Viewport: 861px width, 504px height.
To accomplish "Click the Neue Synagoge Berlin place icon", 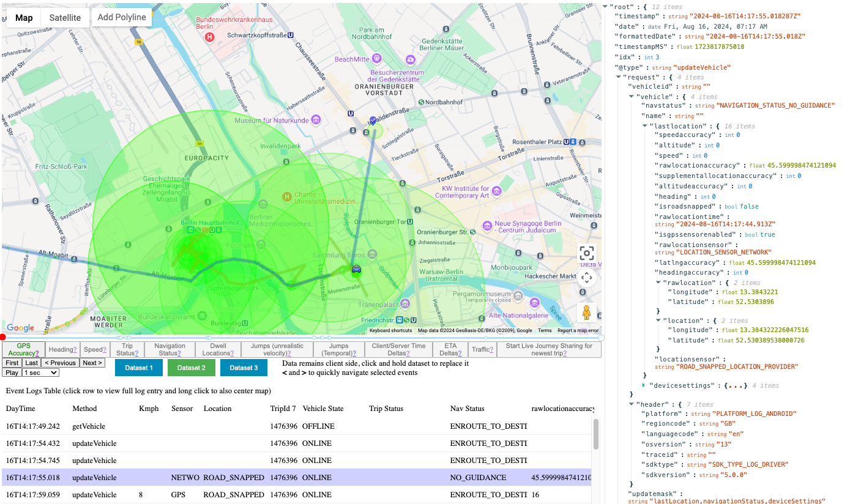I will pyautogui.click(x=487, y=226).
